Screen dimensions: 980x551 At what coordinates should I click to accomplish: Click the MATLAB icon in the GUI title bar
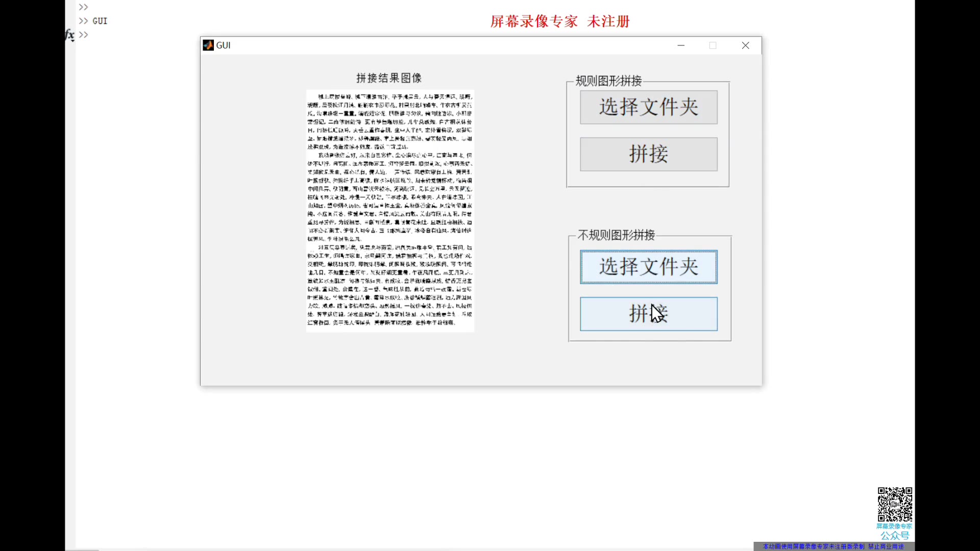208,45
